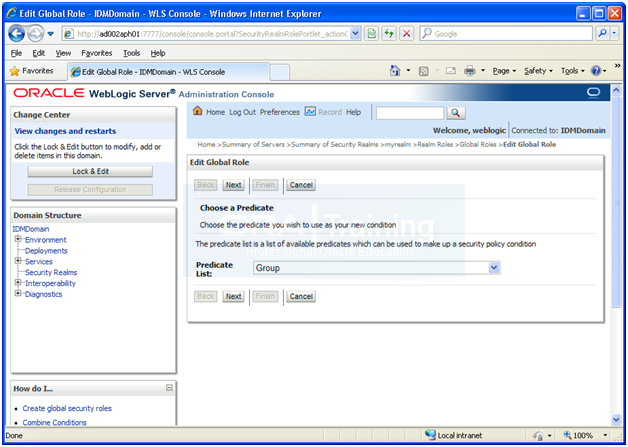The height and width of the screenshot is (447, 628).
Task: Click the Lock & Edit button
Action: coord(90,171)
